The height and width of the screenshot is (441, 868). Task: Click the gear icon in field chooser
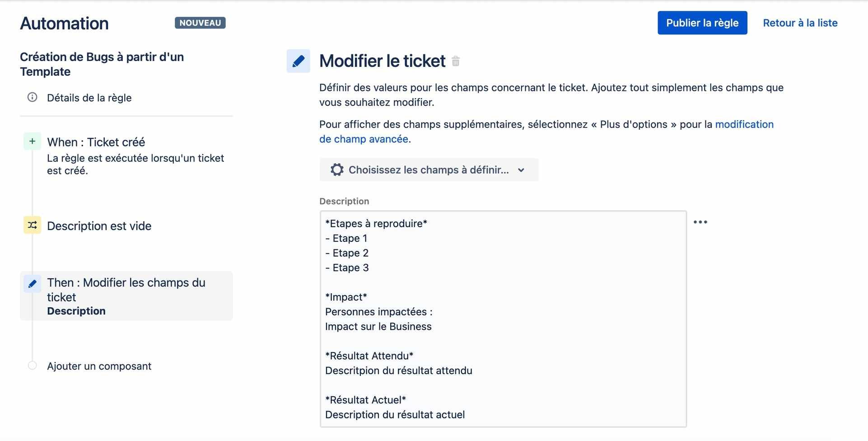[337, 170]
